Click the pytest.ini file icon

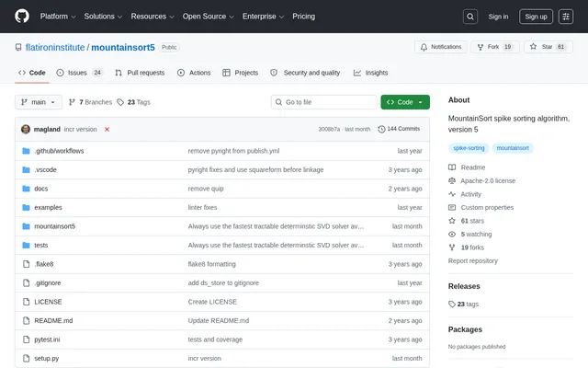[x=26, y=339]
